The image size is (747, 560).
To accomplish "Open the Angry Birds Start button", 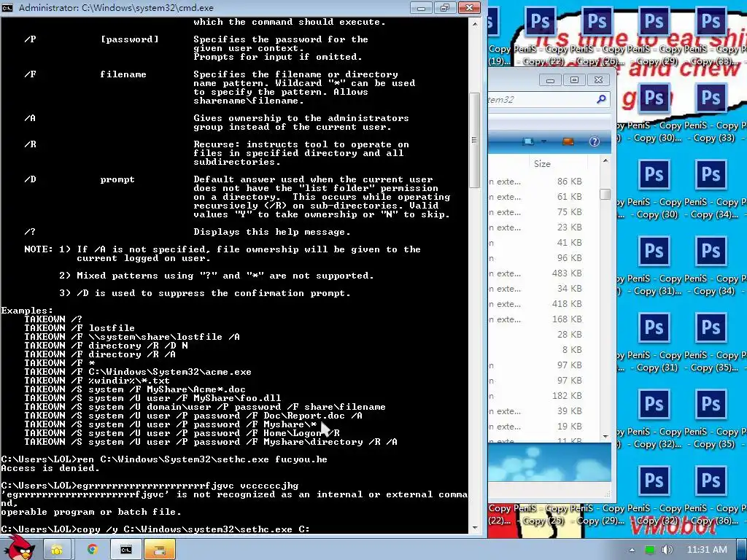I will pos(19,548).
